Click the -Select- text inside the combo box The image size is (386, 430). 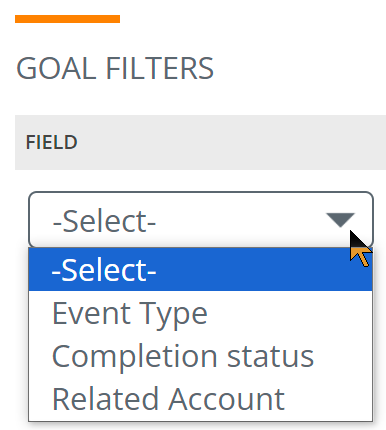(104, 221)
